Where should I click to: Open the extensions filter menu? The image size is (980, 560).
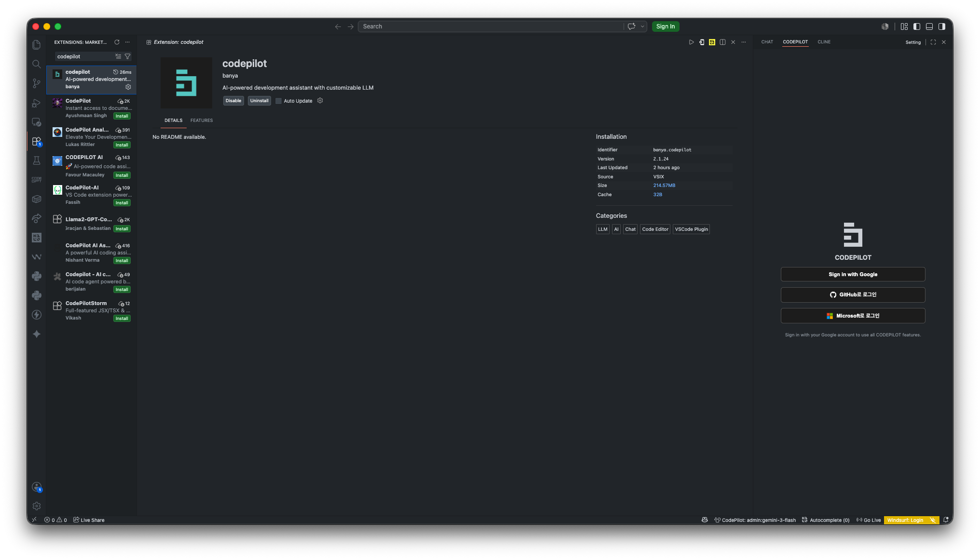[x=128, y=56]
